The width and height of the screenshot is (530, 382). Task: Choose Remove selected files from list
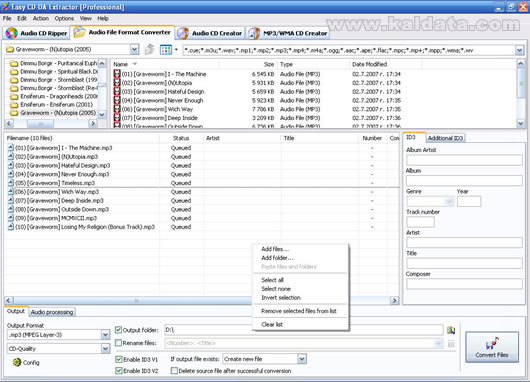pos(300,311)
